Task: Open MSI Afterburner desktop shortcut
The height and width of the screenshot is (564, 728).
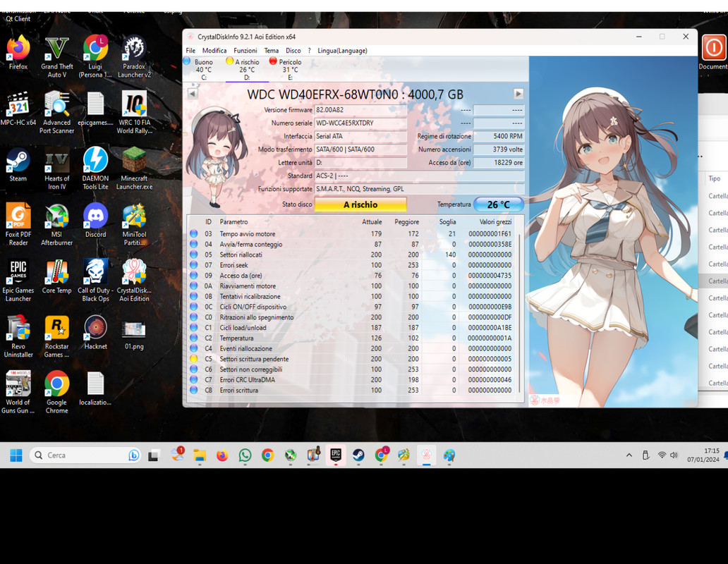Action: tap(56, 225)
